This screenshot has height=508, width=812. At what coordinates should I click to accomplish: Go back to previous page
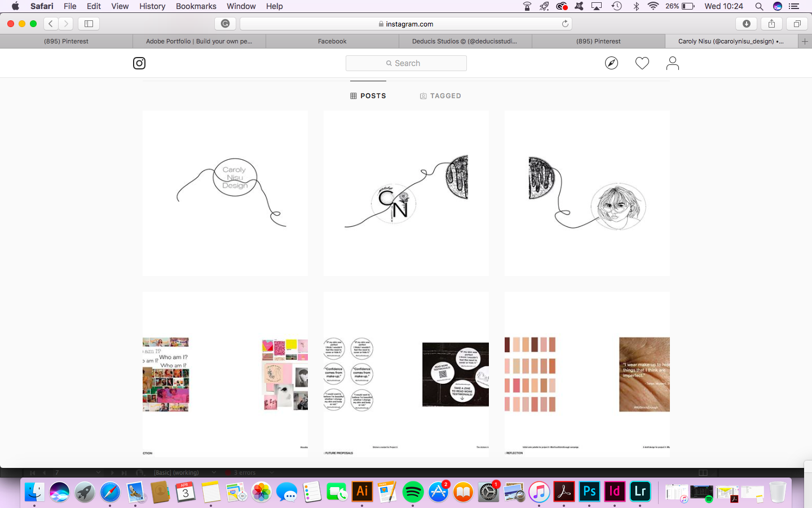(51, 24)
